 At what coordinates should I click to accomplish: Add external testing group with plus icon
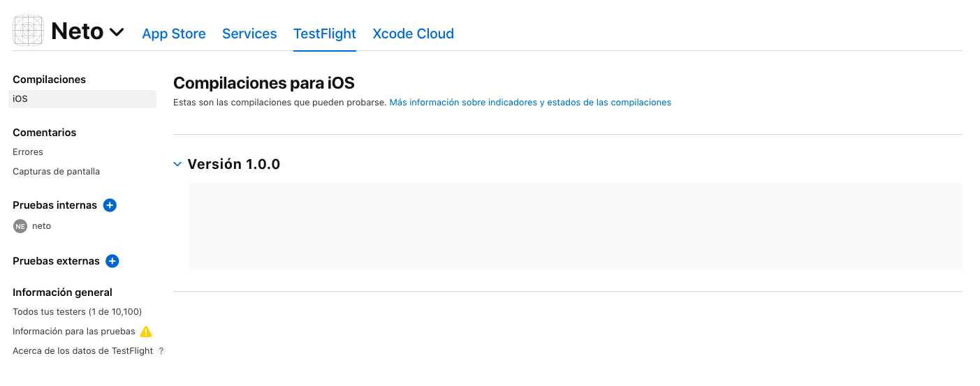coord(112,261)
